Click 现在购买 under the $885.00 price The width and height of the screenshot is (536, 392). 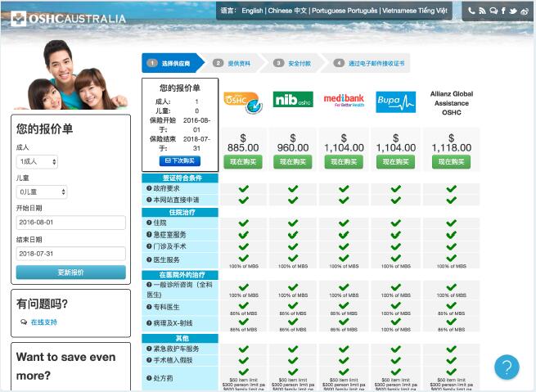tap(243, 162)
